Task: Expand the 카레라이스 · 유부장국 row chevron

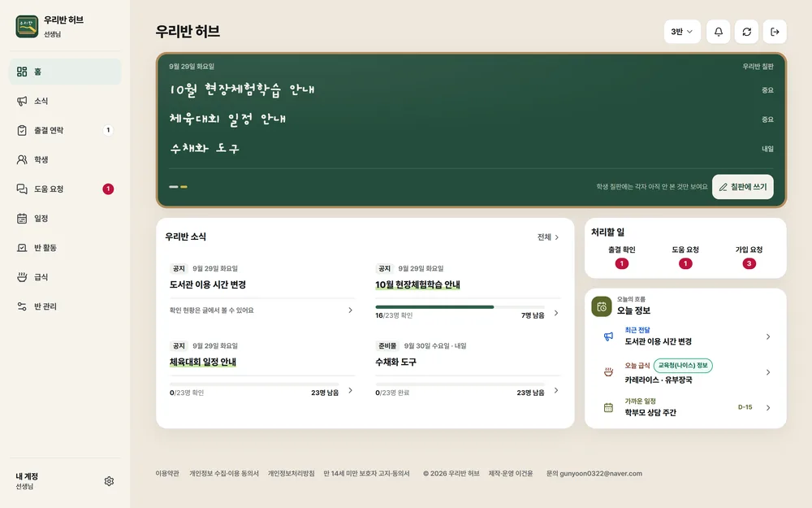Action: point(768,372)
